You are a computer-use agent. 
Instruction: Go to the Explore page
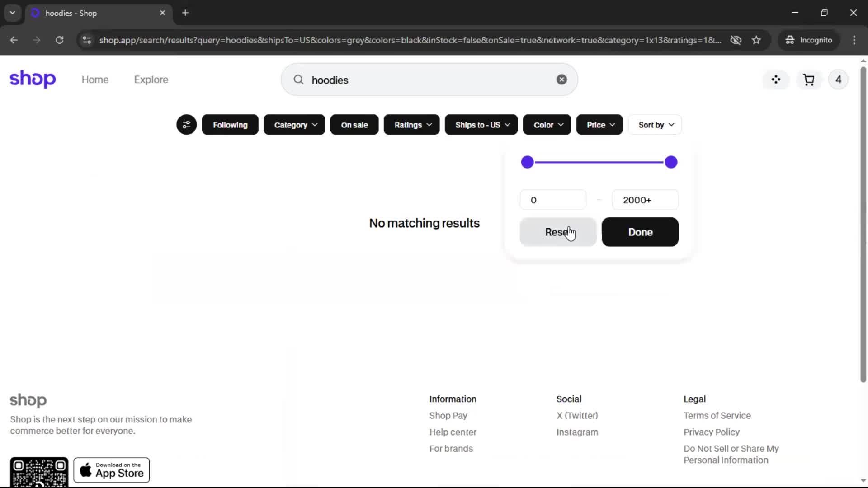click(151, 80)
